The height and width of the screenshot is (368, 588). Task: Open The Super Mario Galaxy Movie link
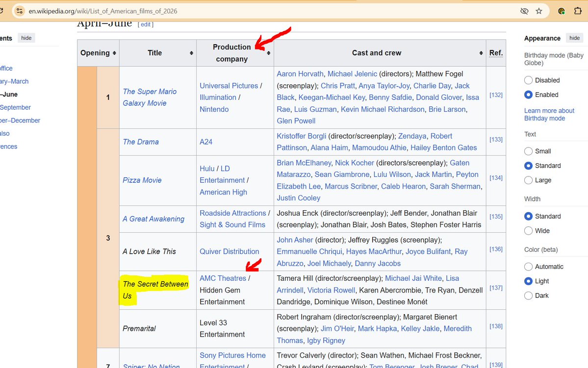(x=149, y=98)
